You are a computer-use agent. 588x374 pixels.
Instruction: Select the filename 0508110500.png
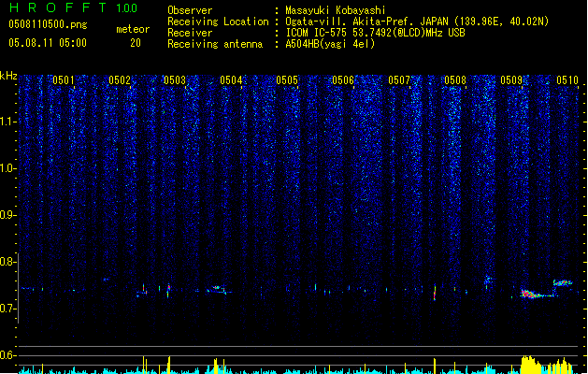click(x=48, y=24)
